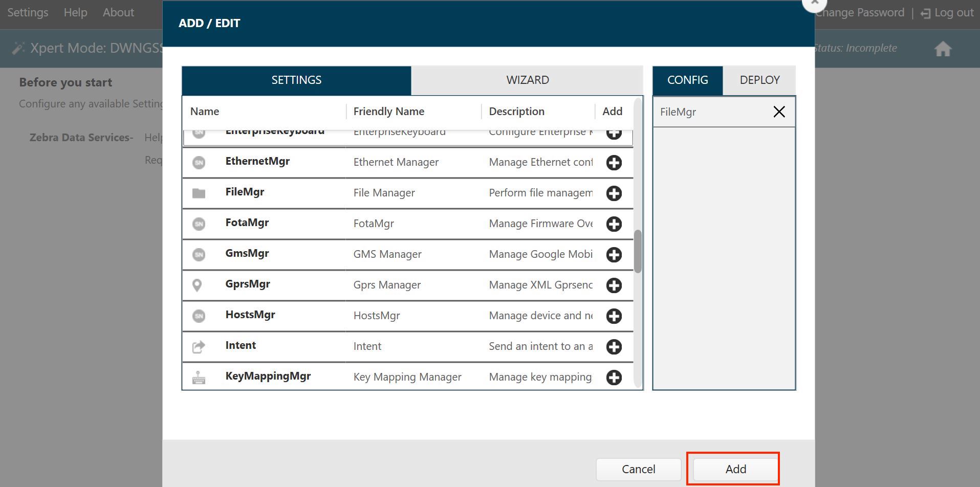Add GmsMgr using its plus icon

point(614,255)
